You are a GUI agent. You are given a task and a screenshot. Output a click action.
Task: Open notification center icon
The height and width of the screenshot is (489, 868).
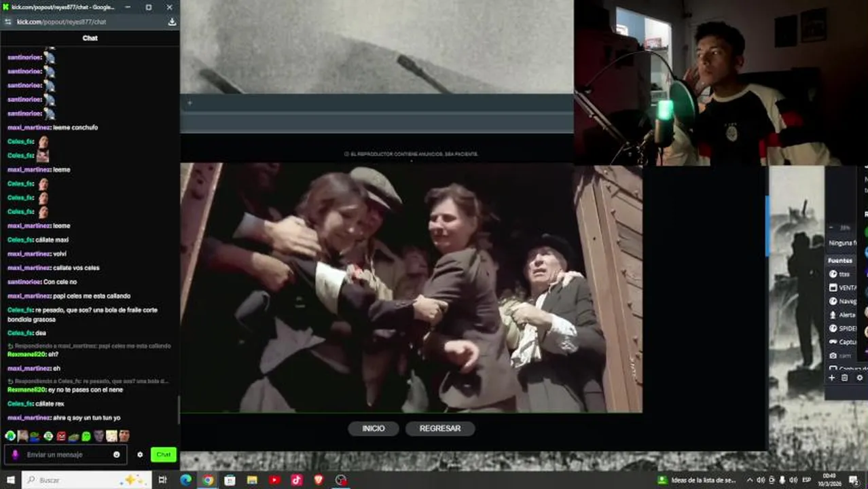[854, 480]
